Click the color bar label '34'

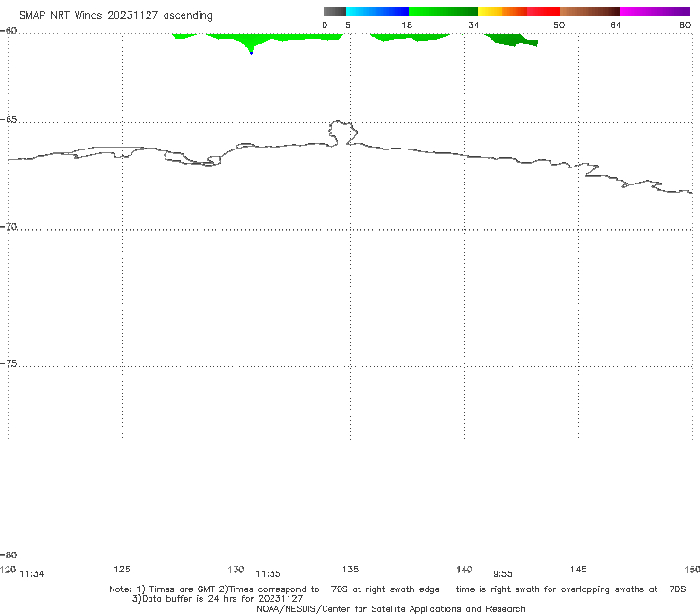point(474,26)
